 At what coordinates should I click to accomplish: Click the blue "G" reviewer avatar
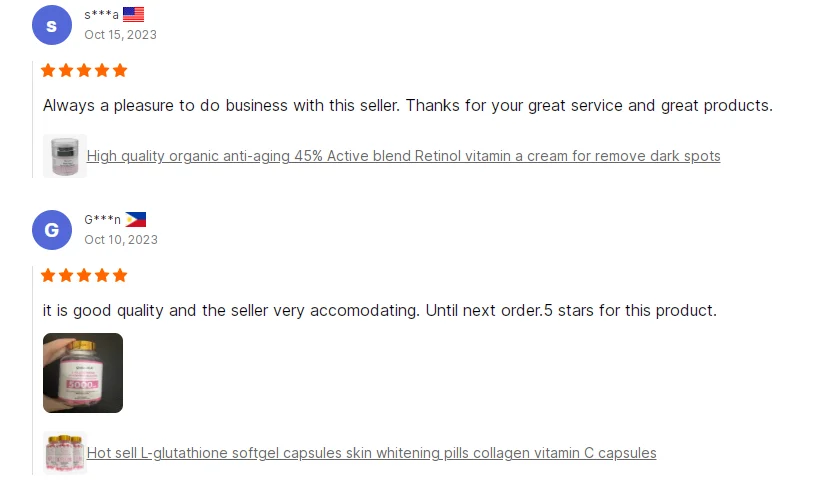click(52, 230)
